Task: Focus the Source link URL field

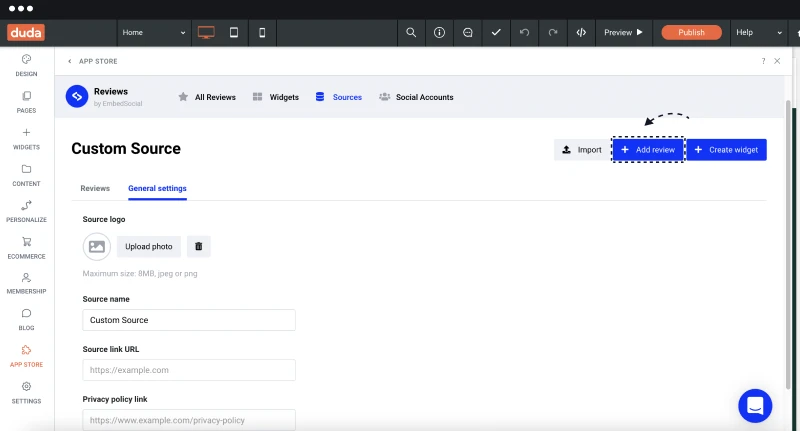Action: pos(189,370)
